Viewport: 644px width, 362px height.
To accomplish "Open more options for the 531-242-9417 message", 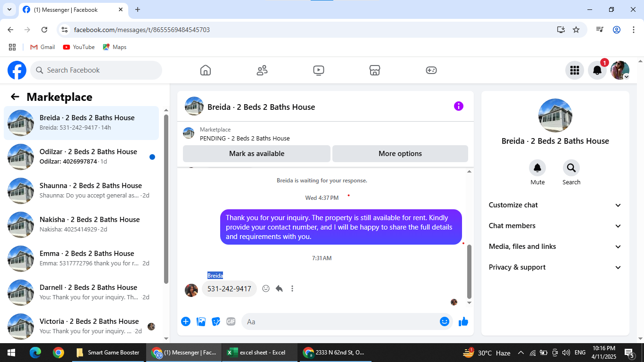I will coord(292,288).
